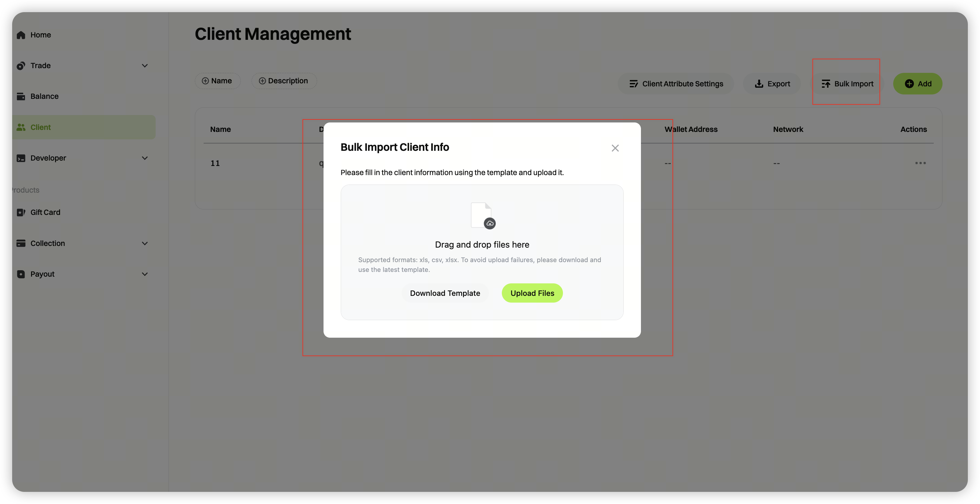This screenshot has height=504, width=980.
Task: Click the Upload Files button
Action: tap(532, 293)
